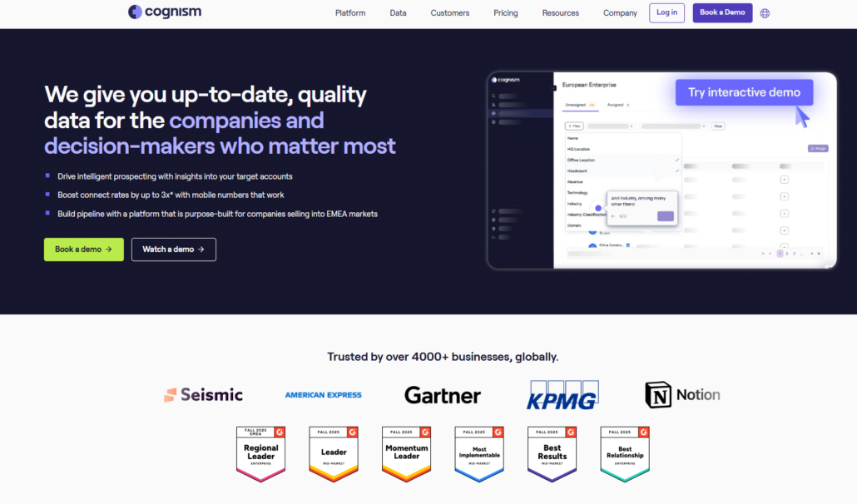
Task: Click the Log in button
Action: pos(666,12)
